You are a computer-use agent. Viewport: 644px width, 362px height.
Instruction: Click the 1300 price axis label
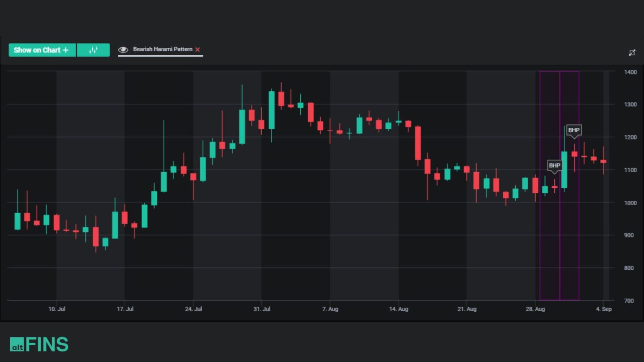point(630,104)
